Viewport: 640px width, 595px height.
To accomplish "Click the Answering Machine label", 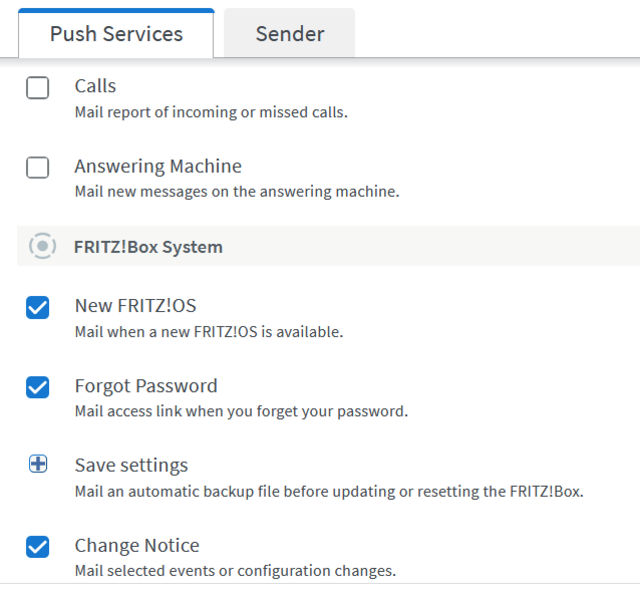I will (158, 166).
